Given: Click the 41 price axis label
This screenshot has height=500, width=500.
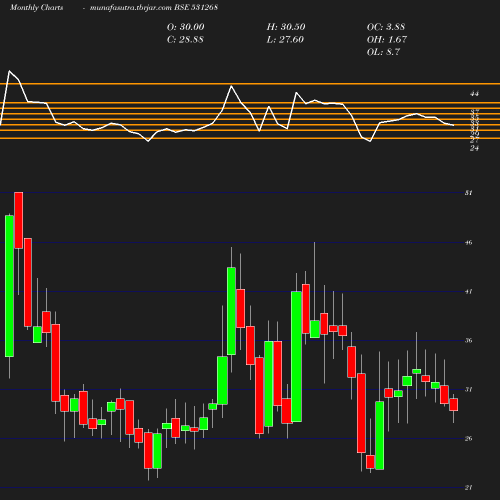Looking at the screenshot, I should click(469, 291).
